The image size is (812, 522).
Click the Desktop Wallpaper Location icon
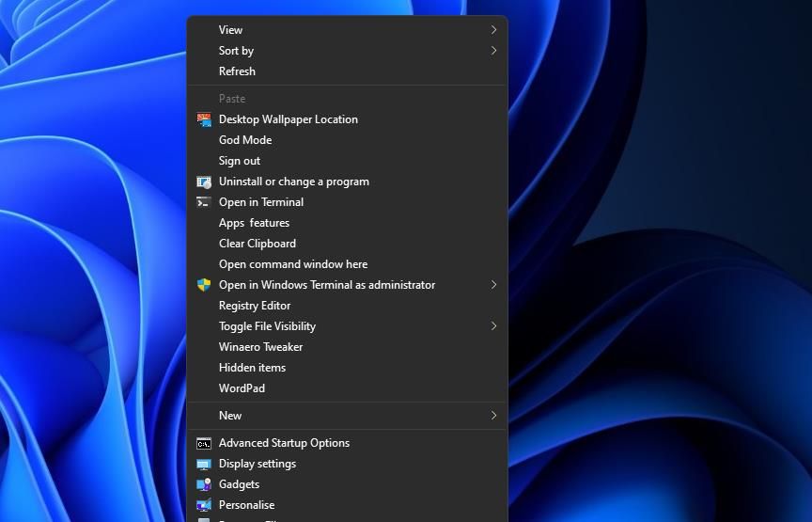coord(204,119)
